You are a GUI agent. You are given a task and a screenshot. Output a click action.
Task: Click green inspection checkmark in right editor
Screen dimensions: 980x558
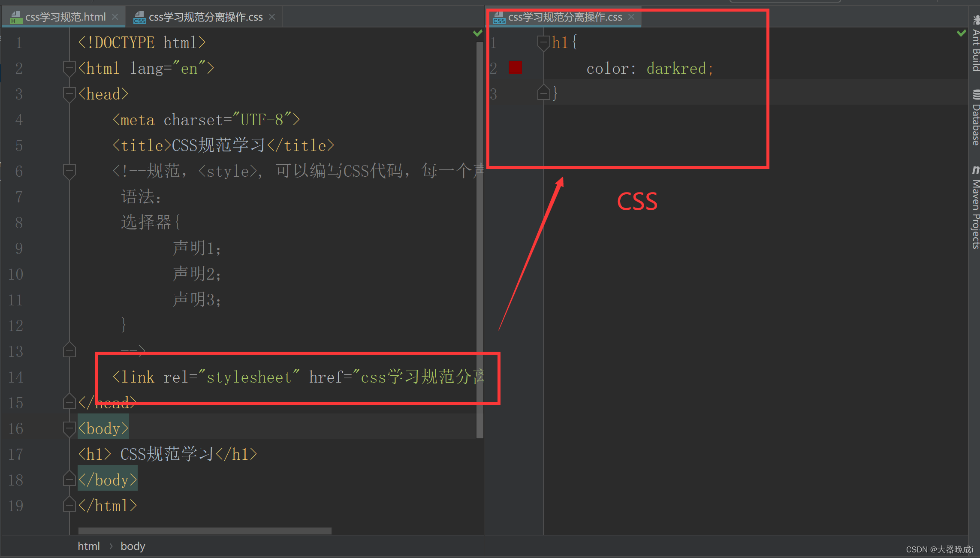(962, 33)
